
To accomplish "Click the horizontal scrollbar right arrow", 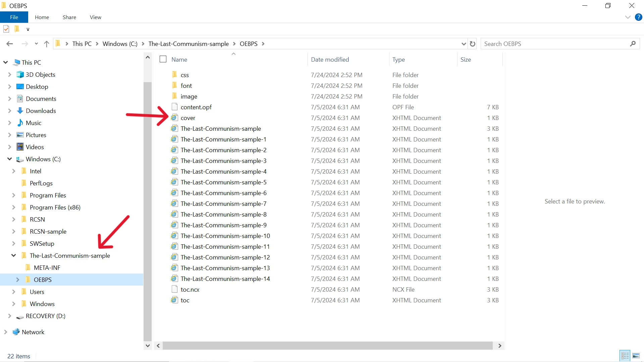I will [500, 346].
